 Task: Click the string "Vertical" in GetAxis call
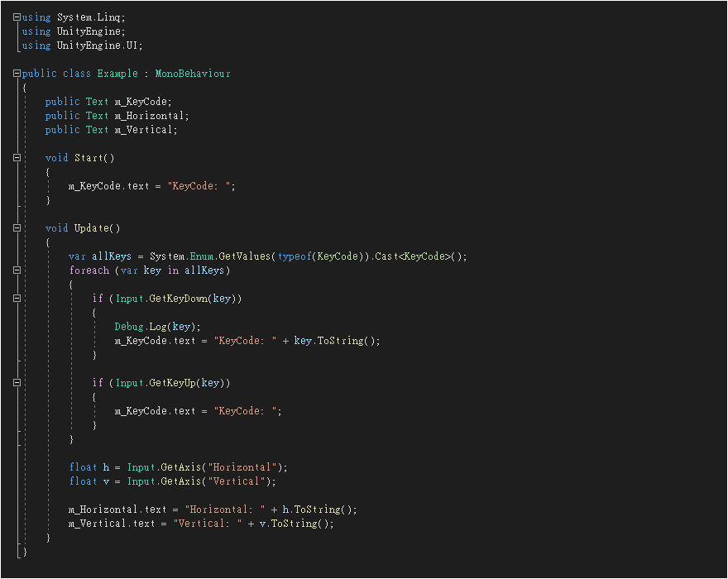click(237, 481)
